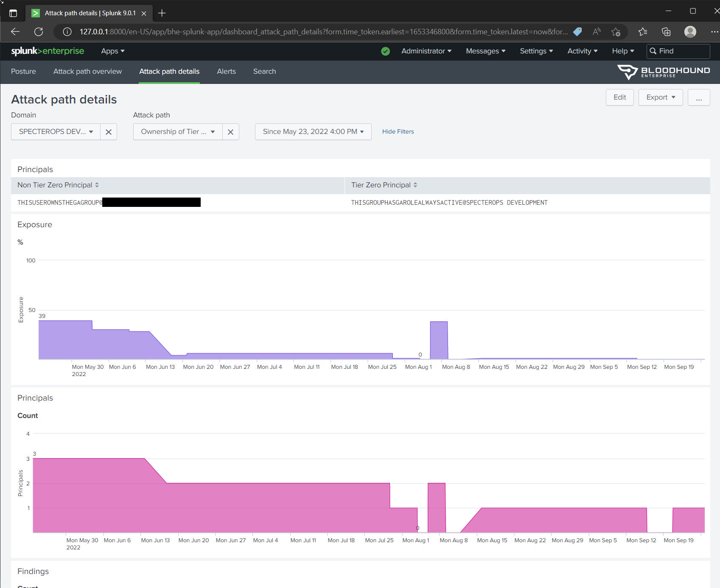Viewport: 720px width, 588px height.
Task: Expand the Activity menu
Action: coord(583,51)
